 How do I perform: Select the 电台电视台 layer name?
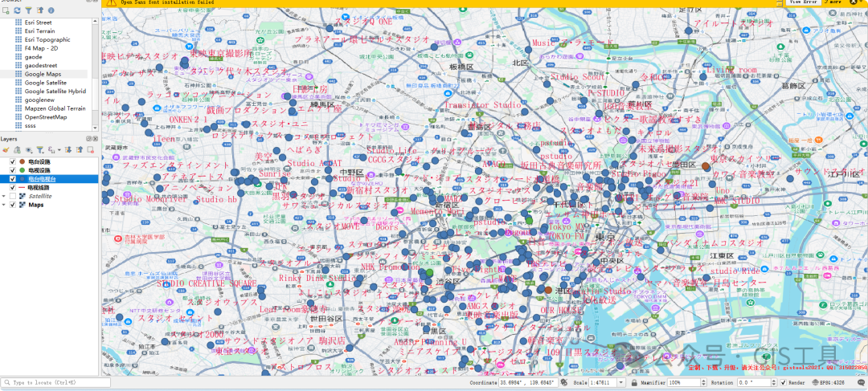(42, 178)
